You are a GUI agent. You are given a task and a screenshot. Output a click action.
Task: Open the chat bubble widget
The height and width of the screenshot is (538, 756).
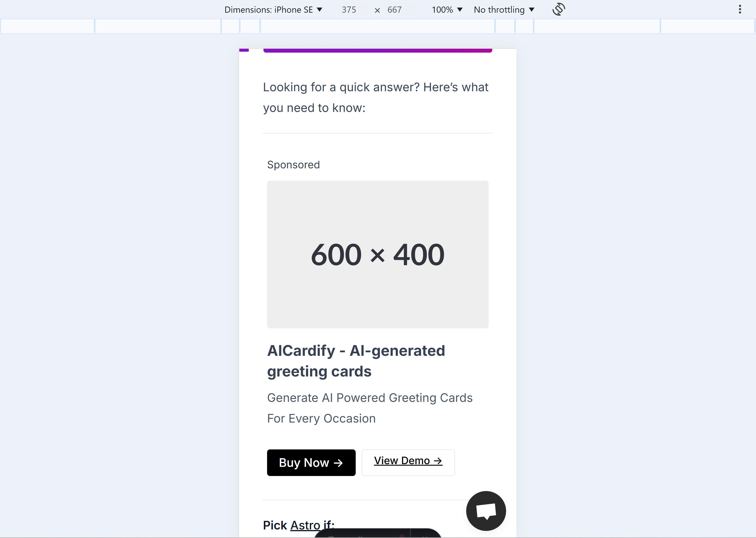coord(486,511)
